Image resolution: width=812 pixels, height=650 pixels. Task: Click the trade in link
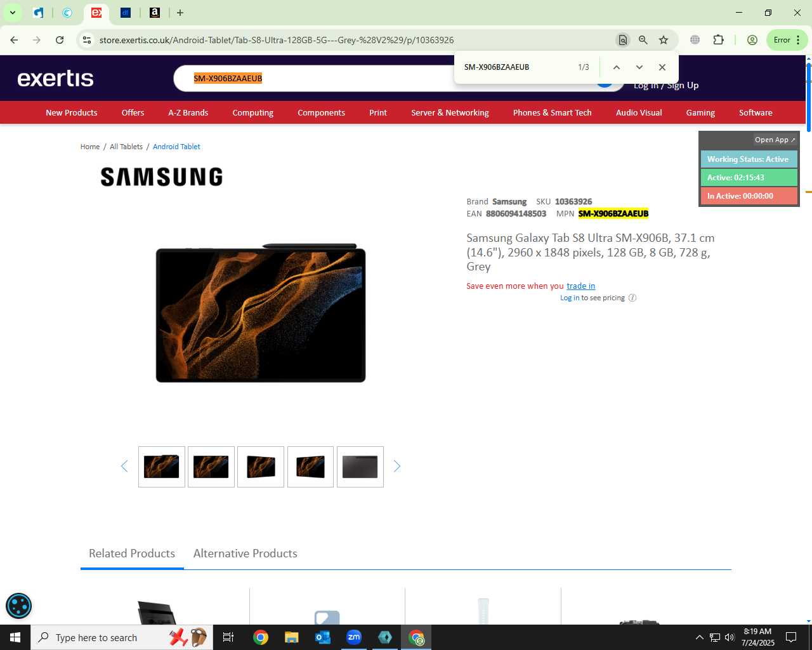coord(580,286)
